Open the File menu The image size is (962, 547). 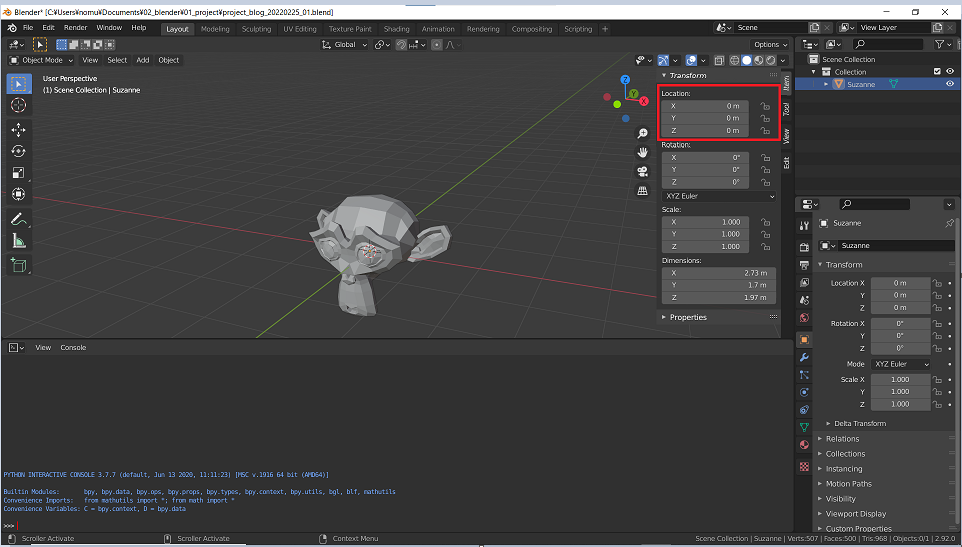(28, 28)
